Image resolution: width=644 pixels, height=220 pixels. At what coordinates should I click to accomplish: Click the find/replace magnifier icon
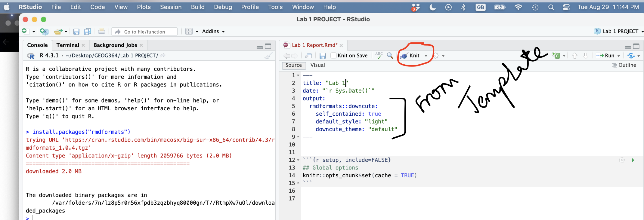(390, 56)
